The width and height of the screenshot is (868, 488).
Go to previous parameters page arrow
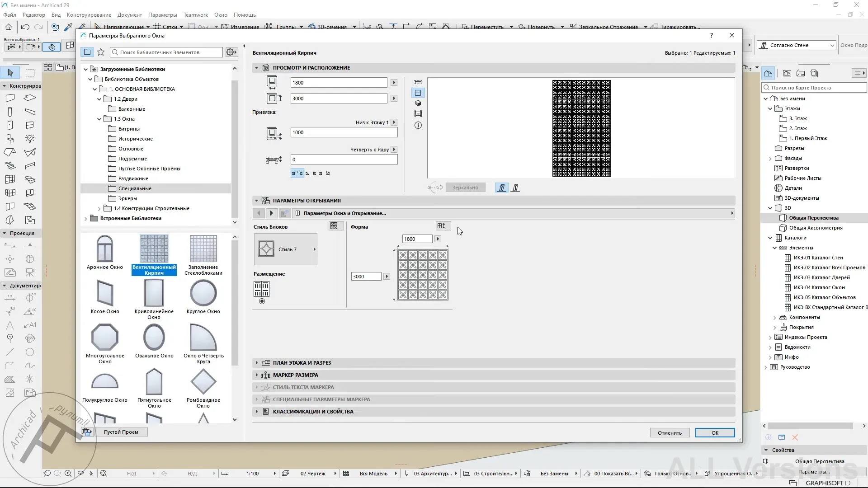[259, 213]
